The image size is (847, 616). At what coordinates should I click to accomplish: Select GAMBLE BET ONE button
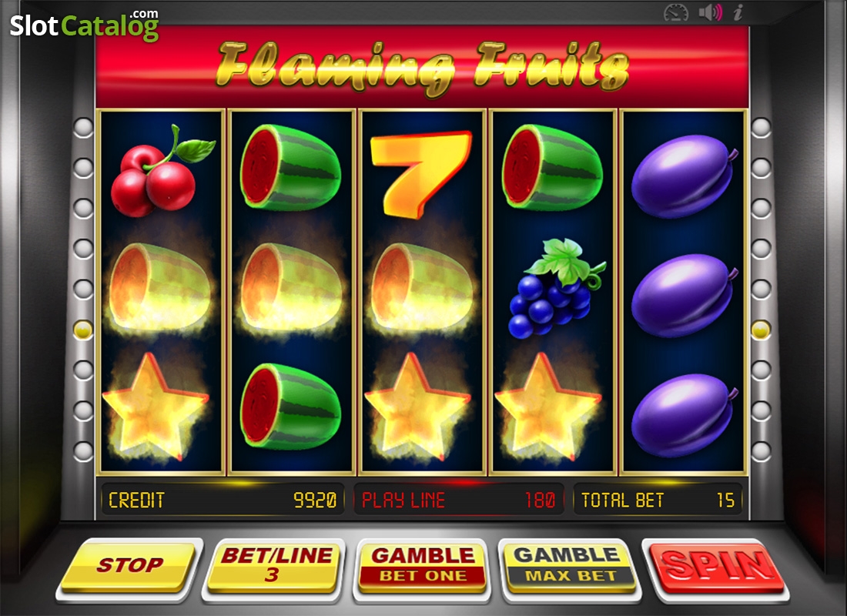[423, 566]
